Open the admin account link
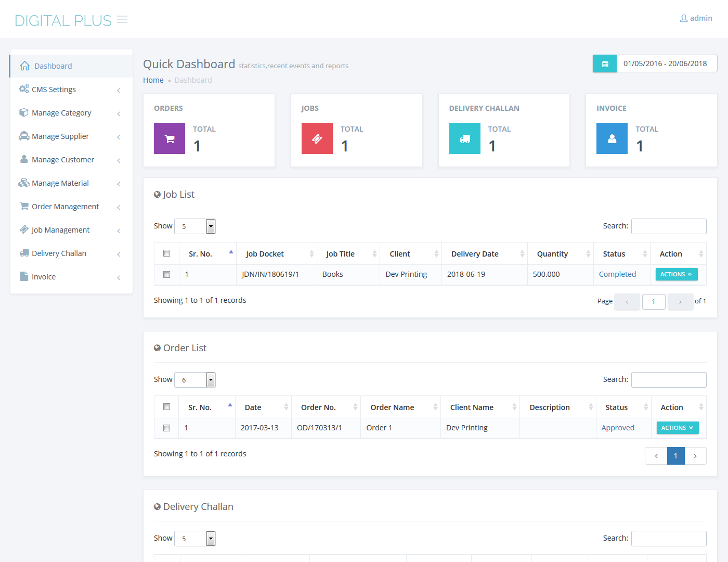The image size is (728, 562). [696, 18]
